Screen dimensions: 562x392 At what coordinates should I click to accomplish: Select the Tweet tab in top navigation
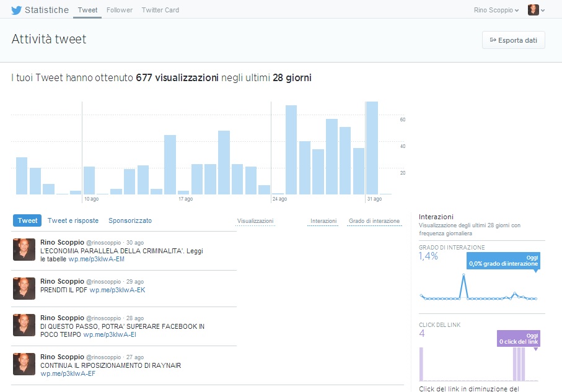tap(87, 10)
